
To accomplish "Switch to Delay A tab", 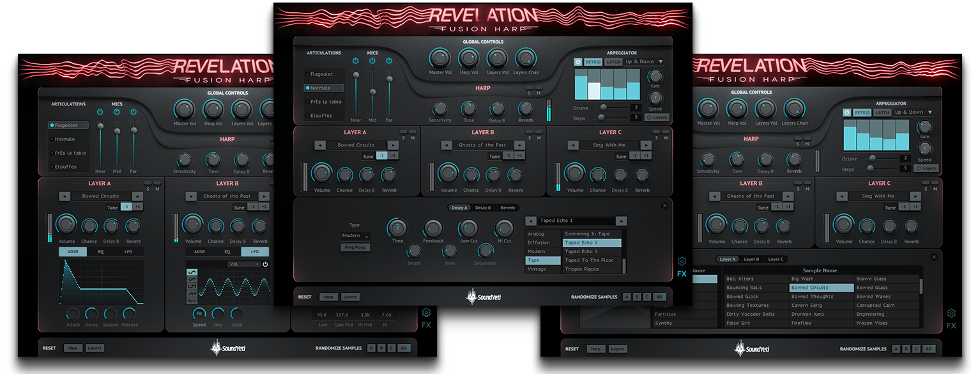I will (x=459, y=208).
